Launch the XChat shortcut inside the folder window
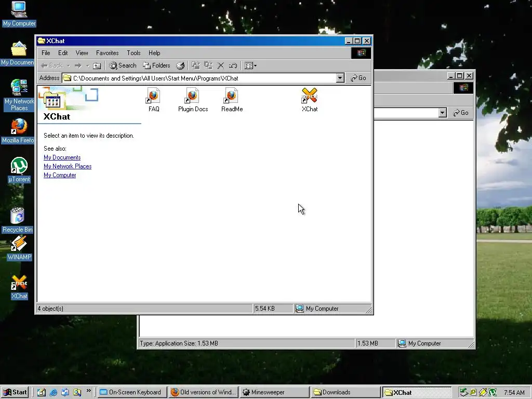This screenshot has width=532, height=399. (x=310, y=100)
